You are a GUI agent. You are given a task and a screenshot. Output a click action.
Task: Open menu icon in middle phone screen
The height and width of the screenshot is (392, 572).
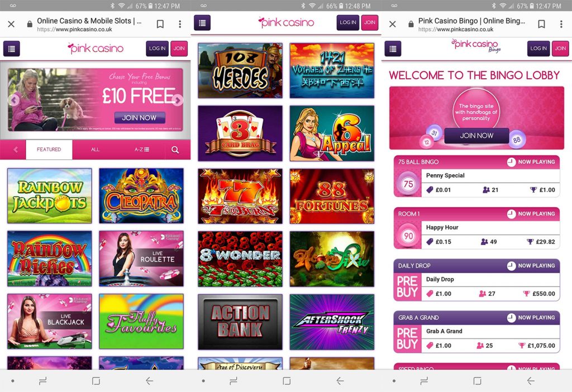click(x=202, y=22)
